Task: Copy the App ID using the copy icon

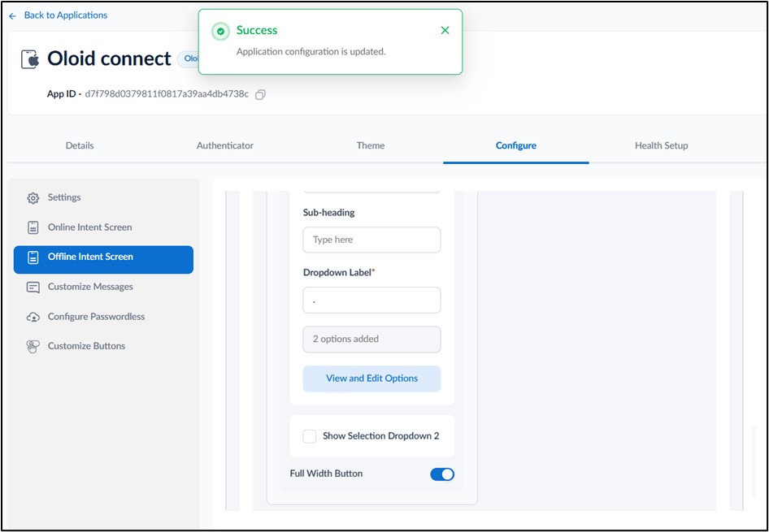Action: (261, 94)
